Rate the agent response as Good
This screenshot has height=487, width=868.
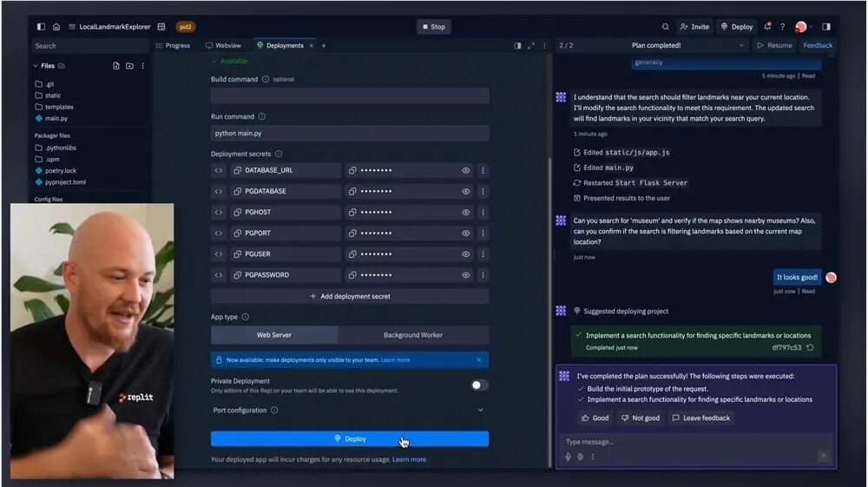point(595,418)
